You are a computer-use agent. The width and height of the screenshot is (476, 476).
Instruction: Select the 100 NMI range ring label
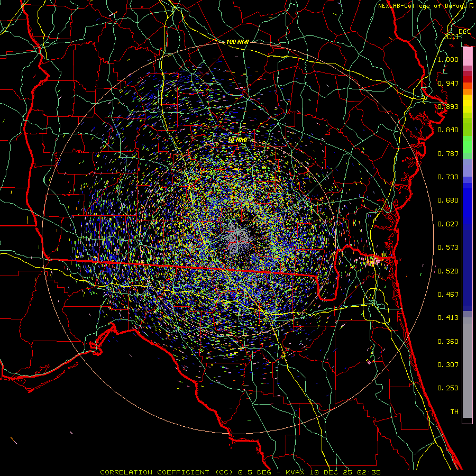[237, 42]
